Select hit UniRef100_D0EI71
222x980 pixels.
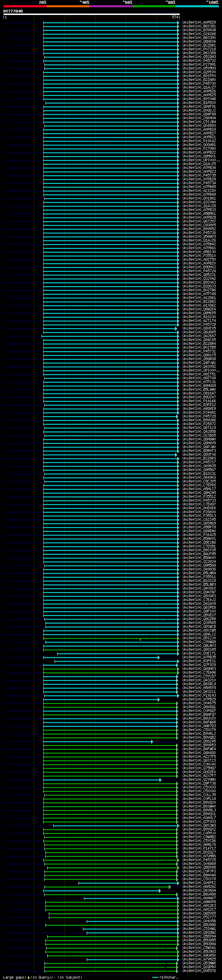[199, 653]
